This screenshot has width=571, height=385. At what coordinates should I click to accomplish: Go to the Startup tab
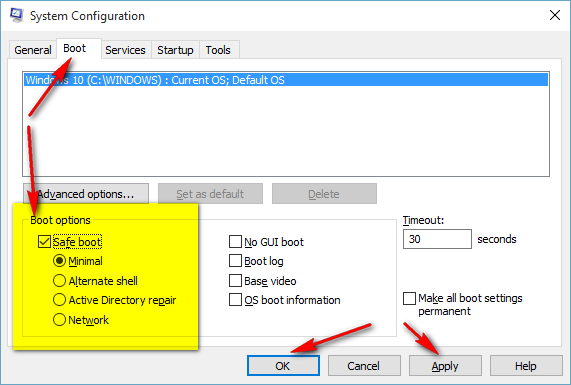tap(175, 50)
